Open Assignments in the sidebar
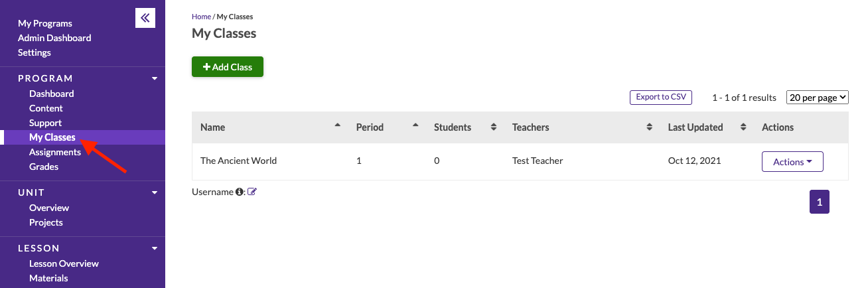868x288 pixels. [x=55, y=152]
